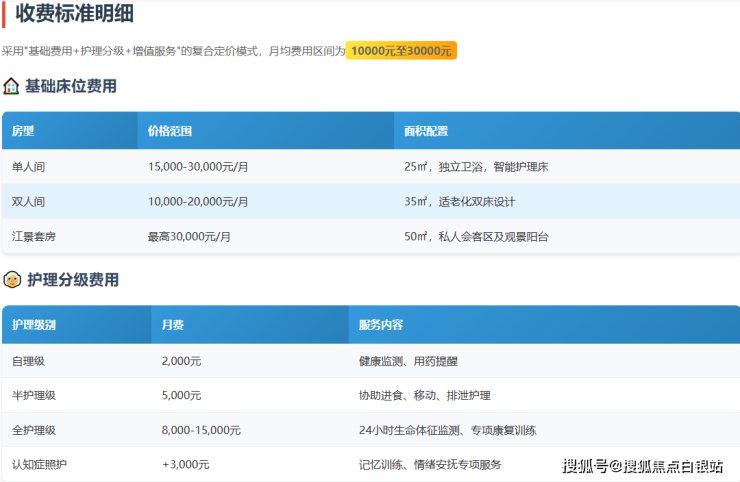Click the 面积配置 column header
The height and width of the screenshot is (482, 740).
click(426, 131)
